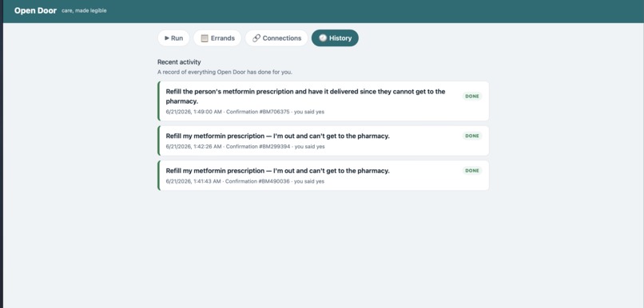This screenshot has width=644, height=308.
Task: Click DONE badge on confirmation #BM299394 entry
Action: [472, 136]
